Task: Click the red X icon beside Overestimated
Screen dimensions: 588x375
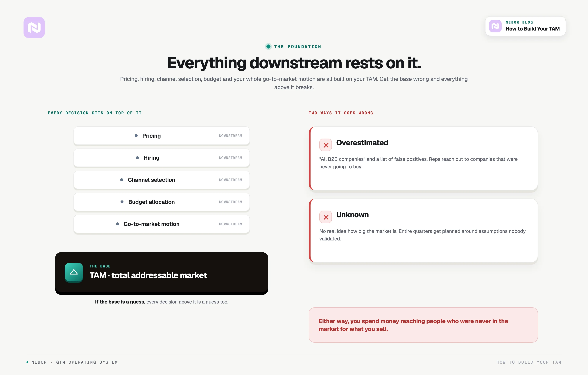Action: click(326, 145)
